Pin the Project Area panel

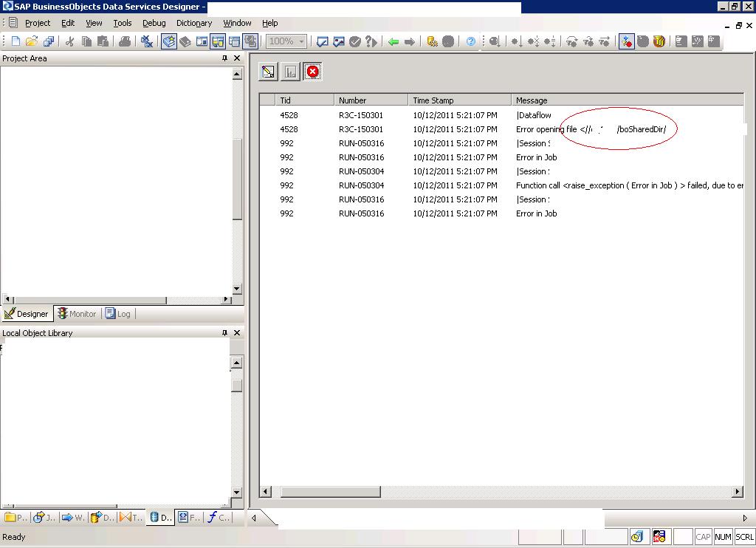[224, 58]
